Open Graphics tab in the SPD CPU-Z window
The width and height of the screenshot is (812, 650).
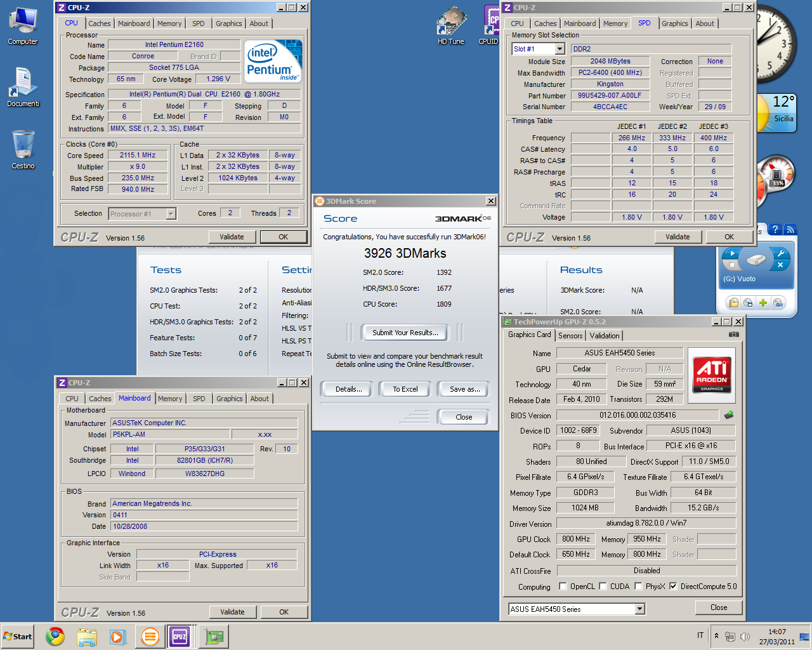click(x=675, y=23)
